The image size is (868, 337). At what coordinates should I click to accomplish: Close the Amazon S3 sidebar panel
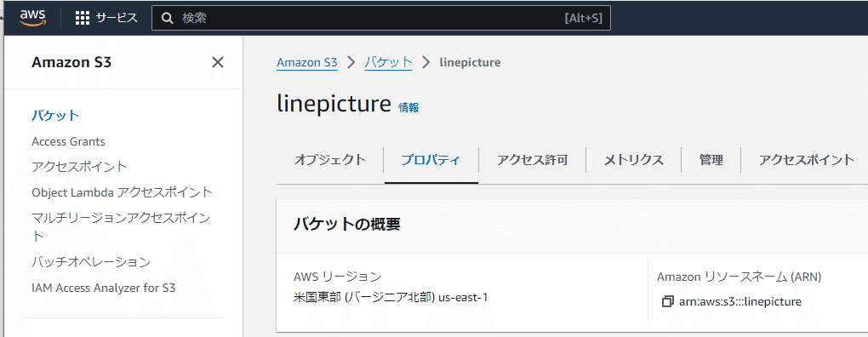[x=218, y=62]
